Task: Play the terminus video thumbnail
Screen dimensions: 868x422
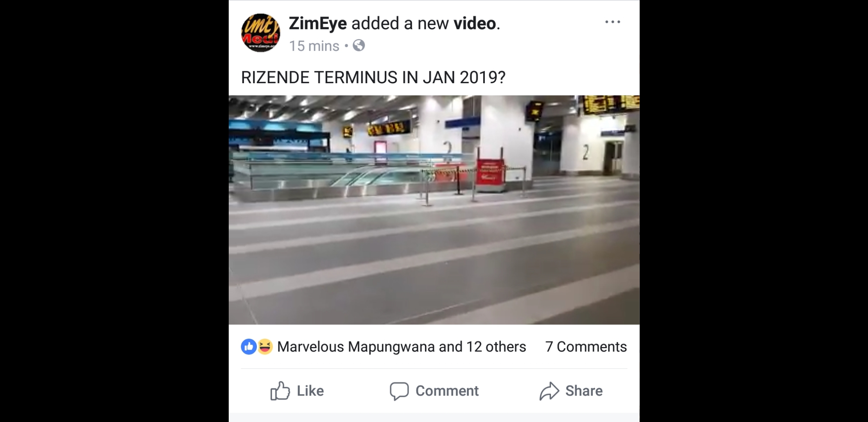Action: click(434, 210)
